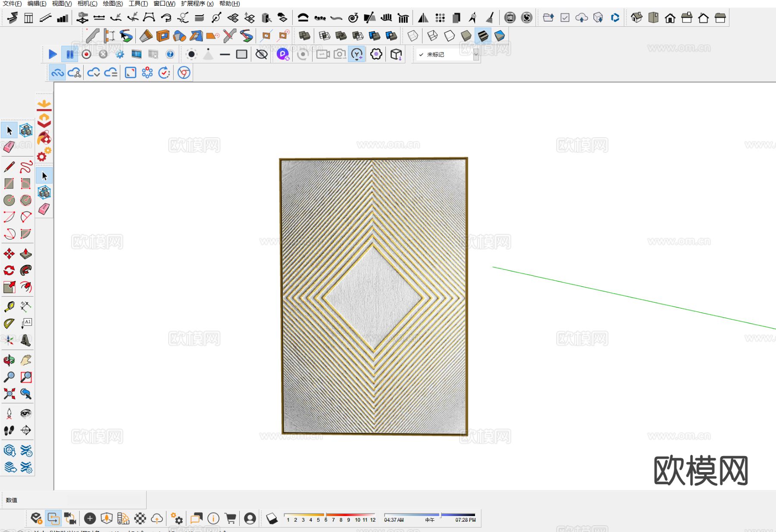This screenshot has height=532, width=776.
Task: Select the Rotate tool
Action: click(x=9, y=270)
